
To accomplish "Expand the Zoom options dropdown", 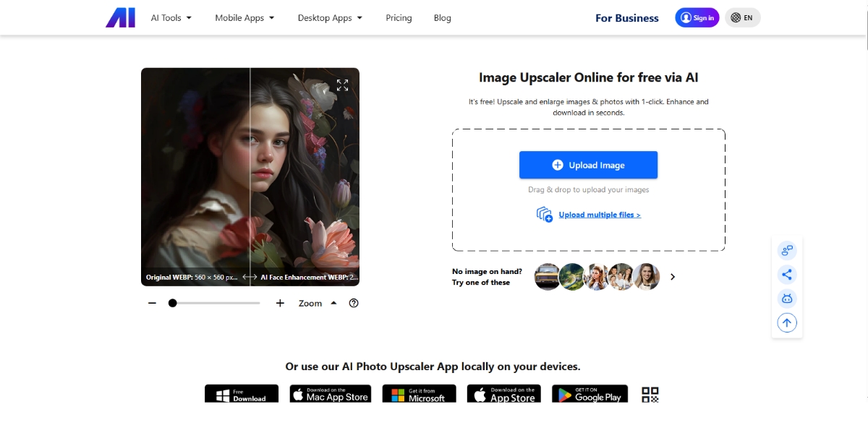I will pyautogui.click(x=318, y=303).
